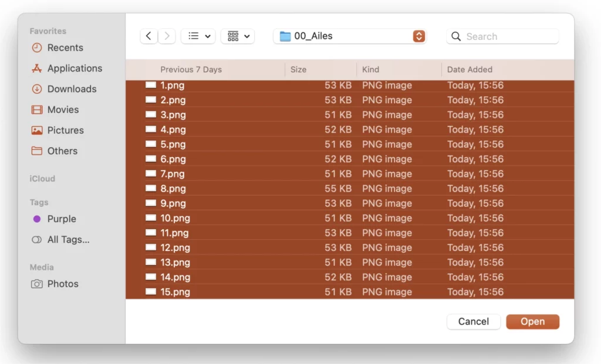Click the Recents clock icon
601x364 pixels.
pyautogui.click(x=37, y=47)
